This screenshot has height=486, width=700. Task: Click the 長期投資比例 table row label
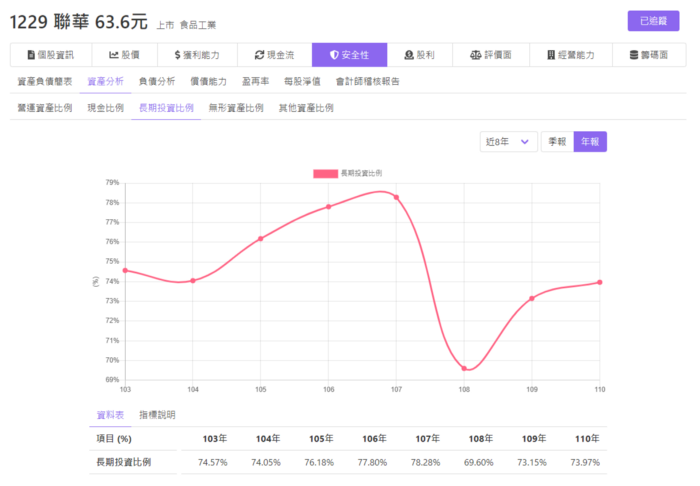point(124,462)
